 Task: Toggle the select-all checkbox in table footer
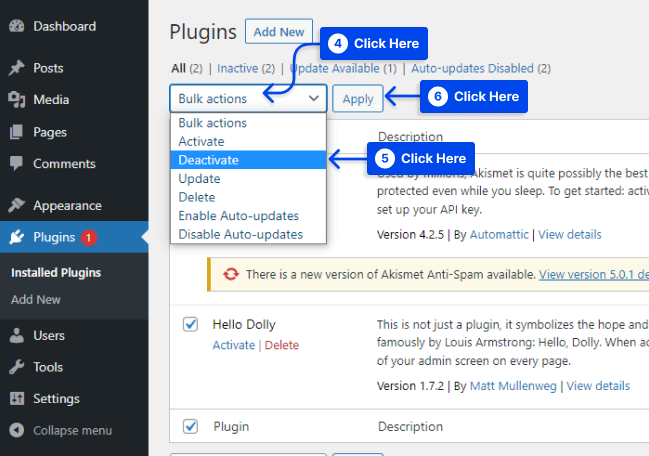(190, 426)
